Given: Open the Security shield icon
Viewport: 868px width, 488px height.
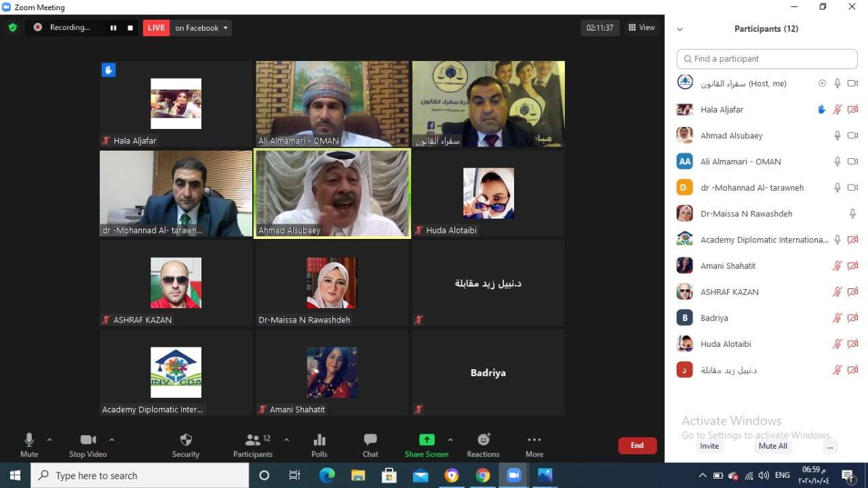Looking at the screenshot, I should [186, 440].
